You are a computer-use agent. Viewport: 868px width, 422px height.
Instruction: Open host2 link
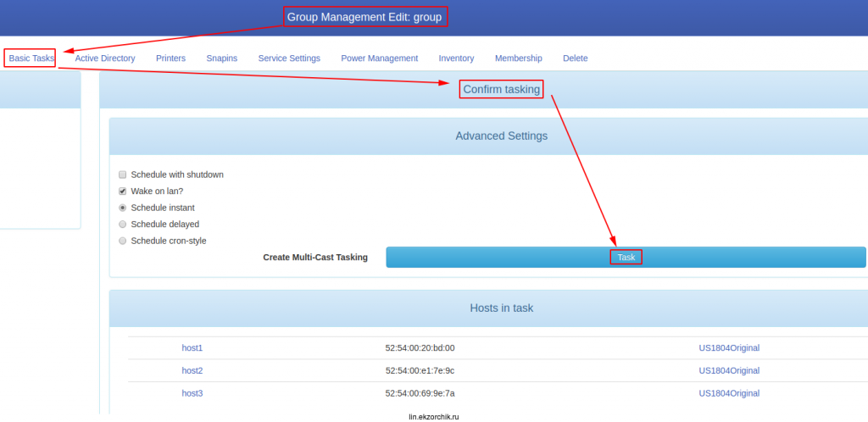click(192, 370)
